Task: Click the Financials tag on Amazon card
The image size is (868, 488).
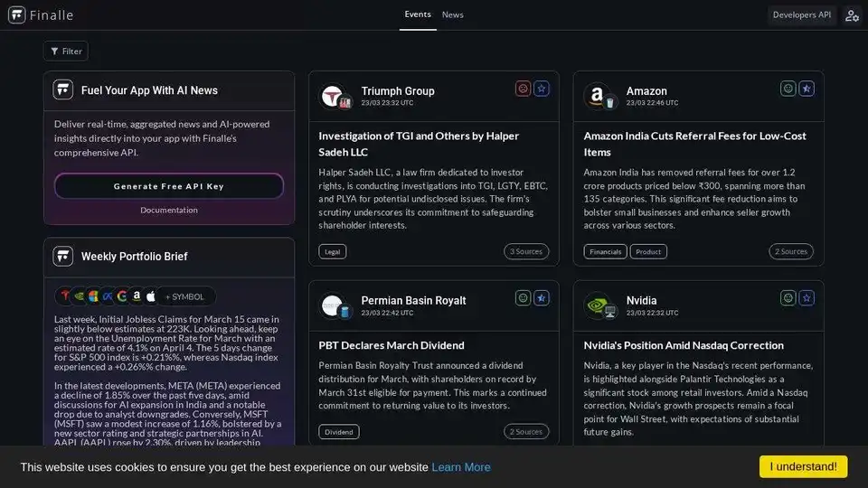Action: pos(605,252)
